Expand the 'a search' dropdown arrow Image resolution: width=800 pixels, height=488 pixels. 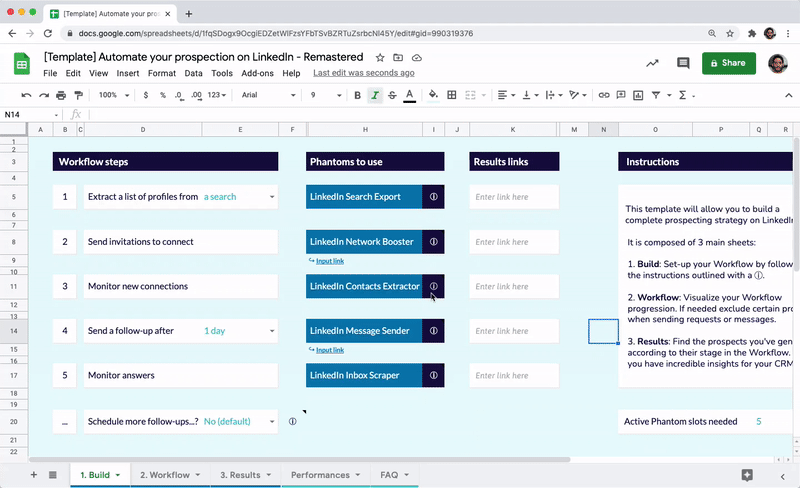tap(271, 197)
